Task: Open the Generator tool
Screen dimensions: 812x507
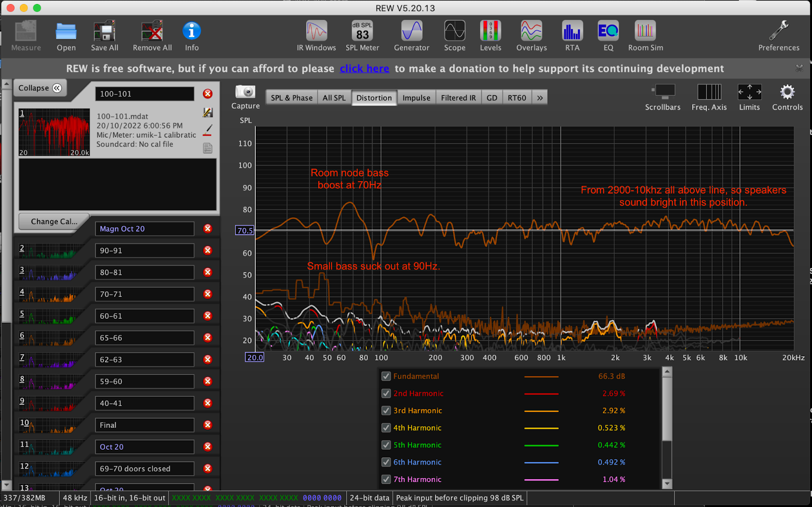Action: (412, 36)
